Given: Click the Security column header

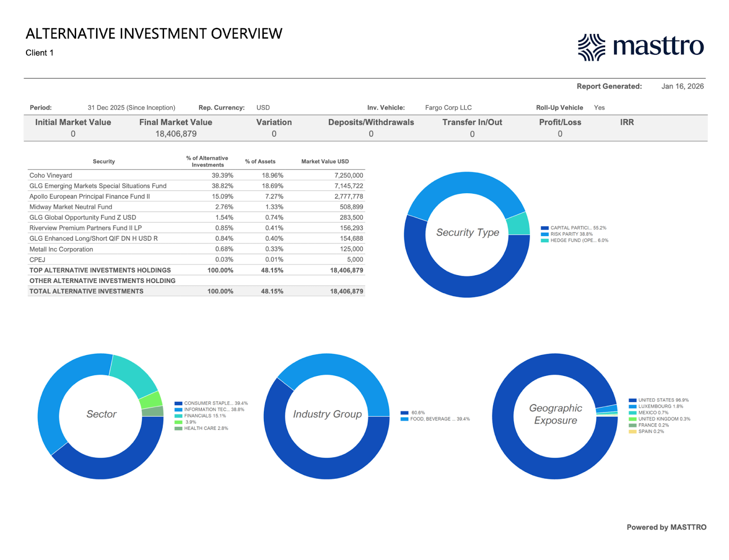Looking at the screenshot, I should [x=104, y=162].
